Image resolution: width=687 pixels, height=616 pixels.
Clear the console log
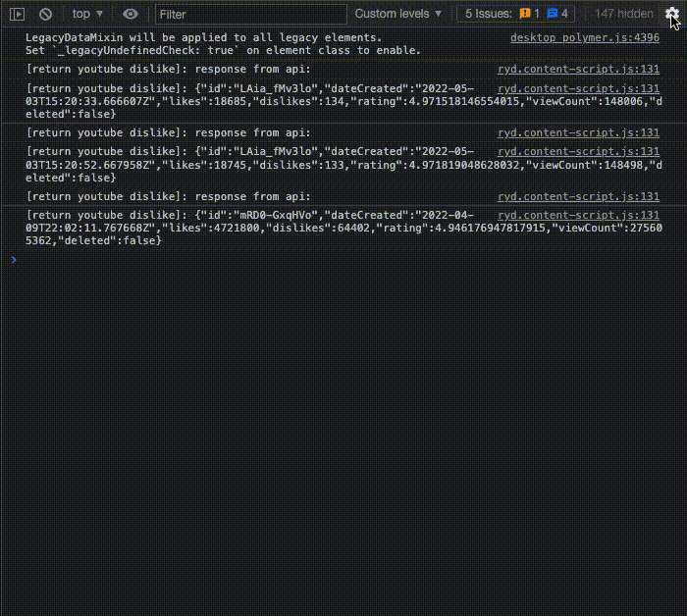coord(45,14)
